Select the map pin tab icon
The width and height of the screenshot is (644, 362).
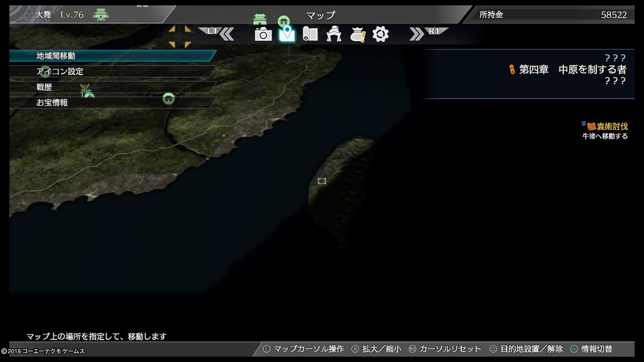tap(287, 34)
